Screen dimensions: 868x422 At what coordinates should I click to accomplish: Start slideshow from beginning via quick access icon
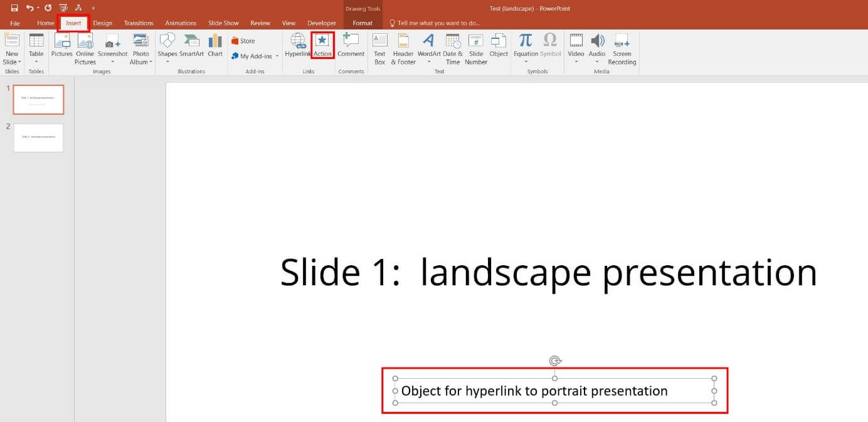click(63, 8)
